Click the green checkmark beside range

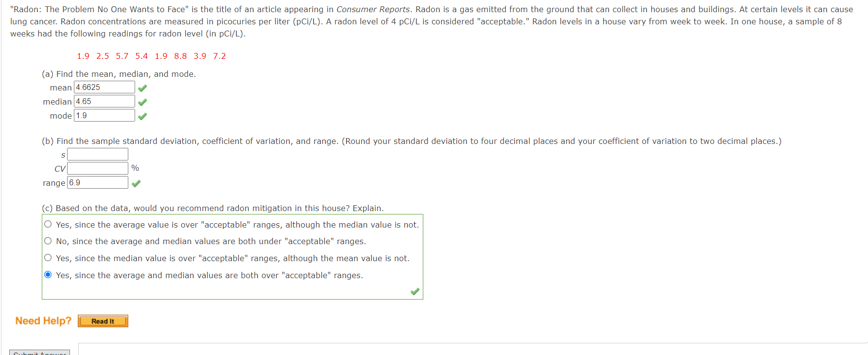click(136, 183)
